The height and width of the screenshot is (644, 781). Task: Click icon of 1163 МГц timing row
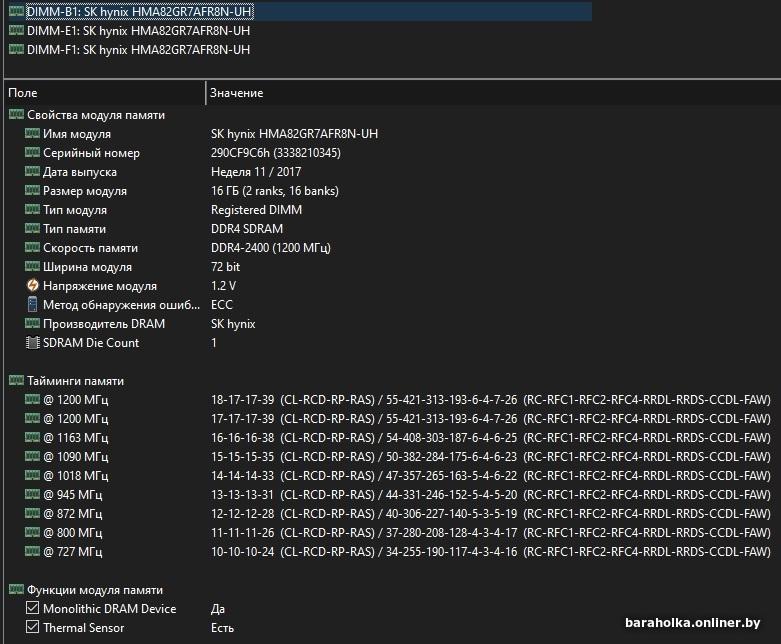pos(32,437)
